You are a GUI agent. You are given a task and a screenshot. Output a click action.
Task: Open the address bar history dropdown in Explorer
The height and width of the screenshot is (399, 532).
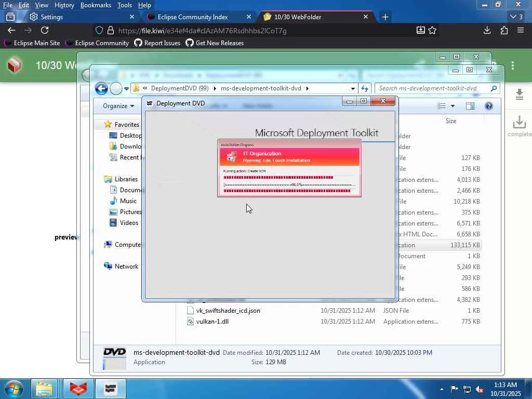point(353,88)
